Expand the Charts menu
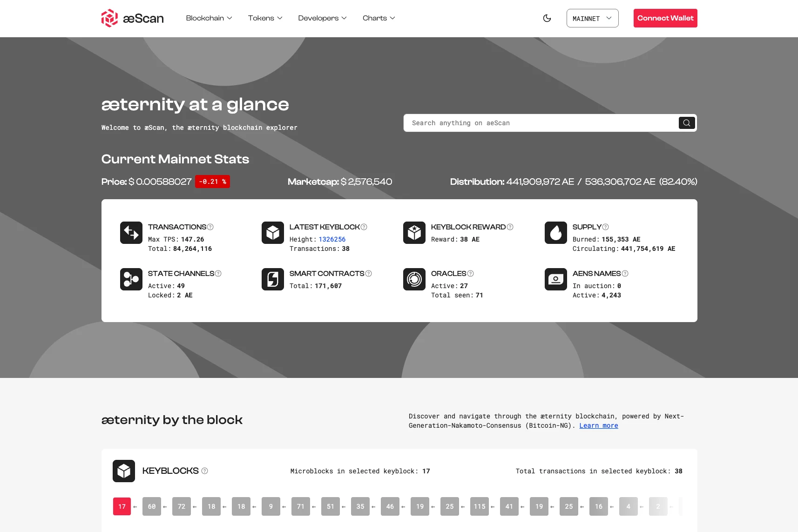Viewport: 798px width, 532px height. [379, 18]
